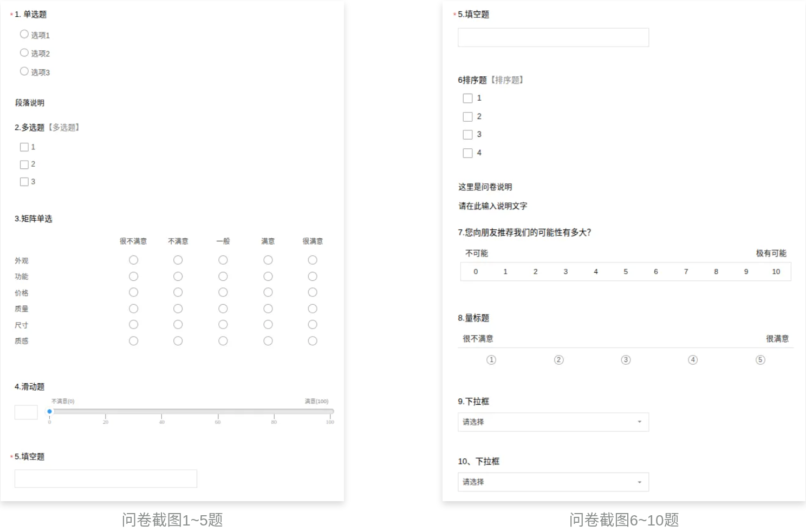Select radio option 选项1 in question 1

(24, 34)
